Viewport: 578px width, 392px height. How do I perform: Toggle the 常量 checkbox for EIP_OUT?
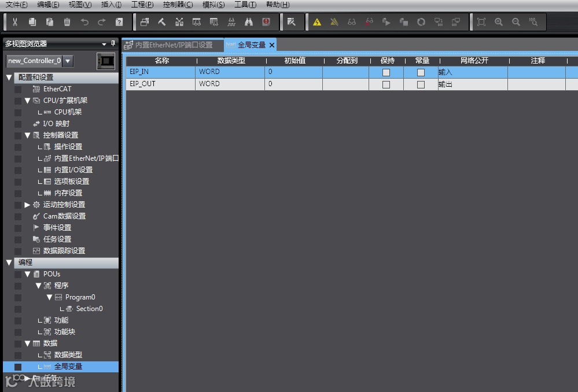click(421, 84)
